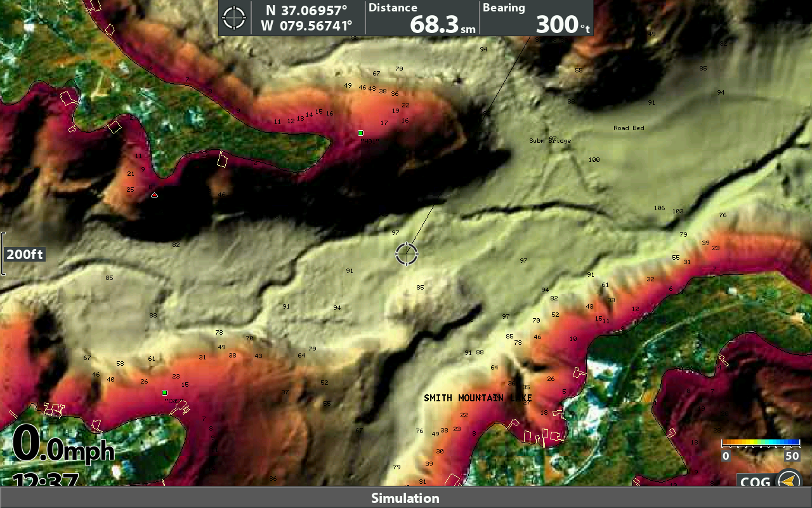This screenshot has width=812, height=508.
Task: Click the SMITH MOUNTAIN LAKE name label
Action: (x=478, y=398)
